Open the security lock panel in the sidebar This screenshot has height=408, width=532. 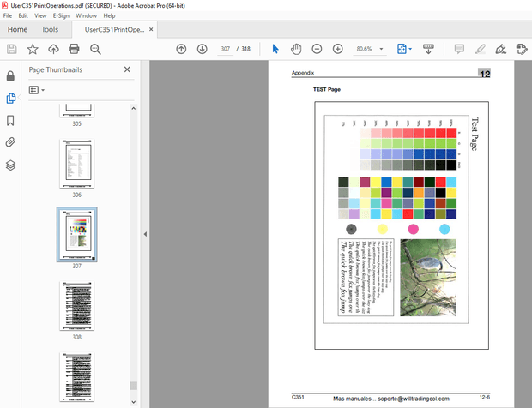(10, 76)
